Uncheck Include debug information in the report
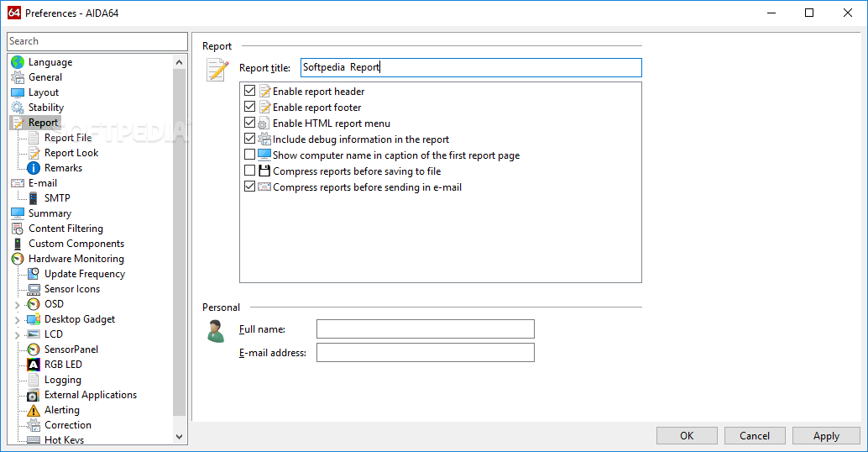868x452 pixels. tap(249, 139)
